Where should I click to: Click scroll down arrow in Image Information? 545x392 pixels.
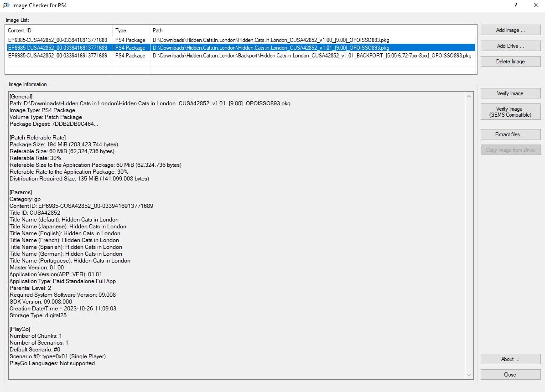469,375
